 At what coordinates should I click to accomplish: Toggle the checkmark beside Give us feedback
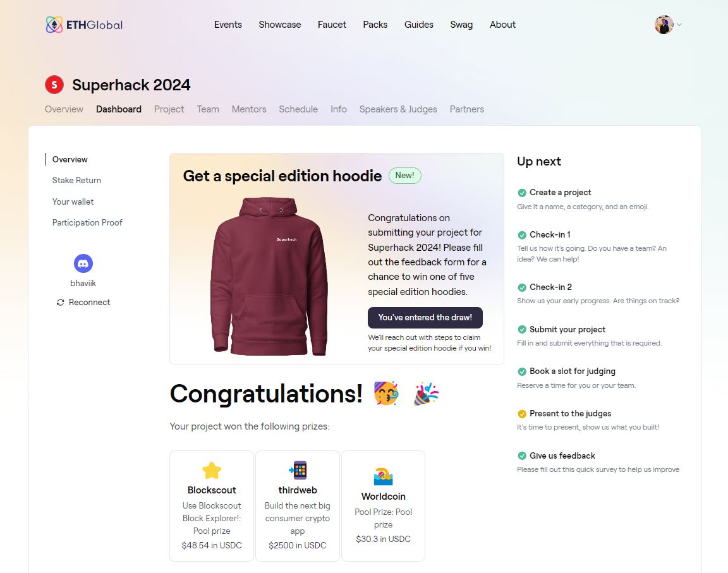pyautogui.click(x=522, y=455)
